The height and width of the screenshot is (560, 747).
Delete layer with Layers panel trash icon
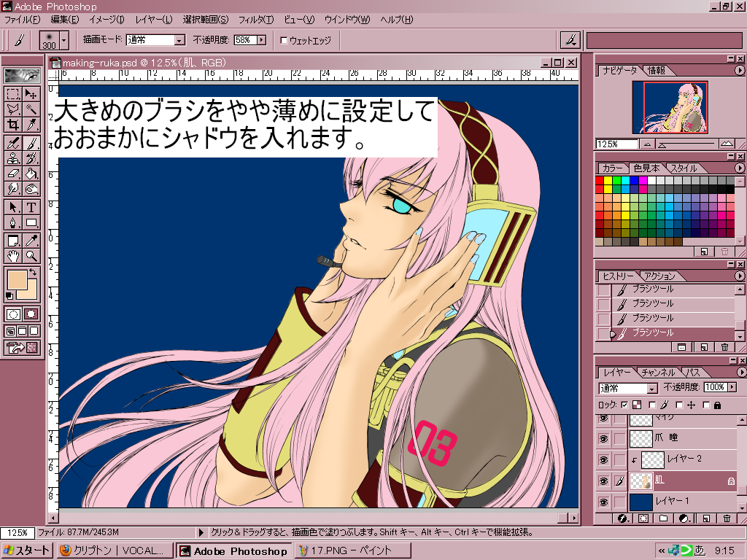(727, 518)
